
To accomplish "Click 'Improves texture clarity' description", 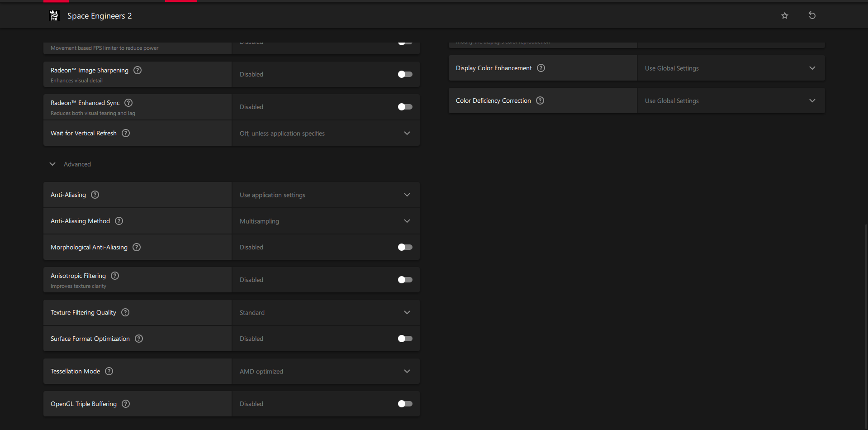I will (x=78, y=286).
